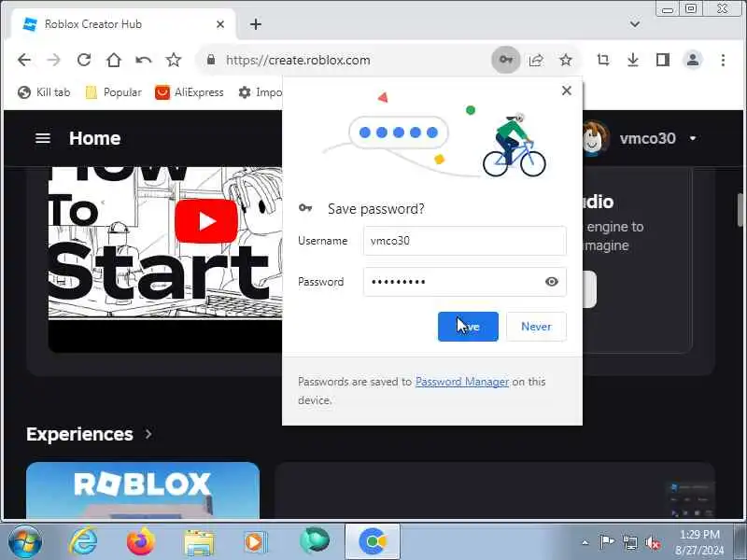Open a new tab with the plus button
The width and height of the screenshot is (747, 560).
pos(256,24)
